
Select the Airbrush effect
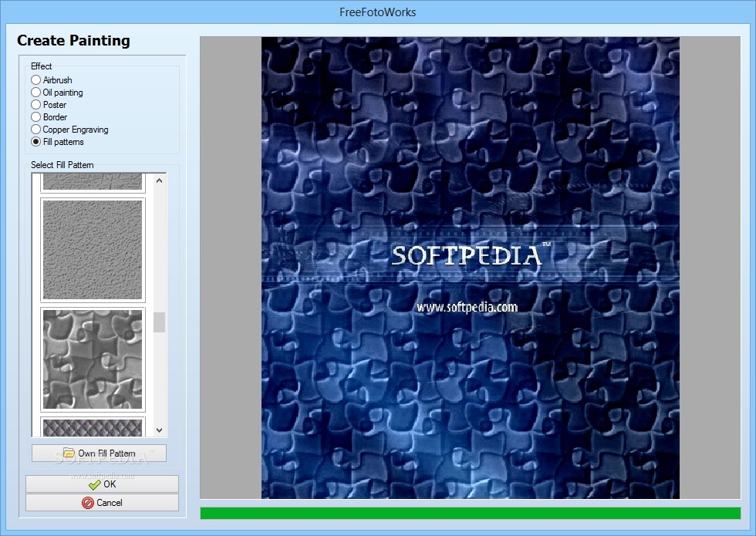click(52, 80)
